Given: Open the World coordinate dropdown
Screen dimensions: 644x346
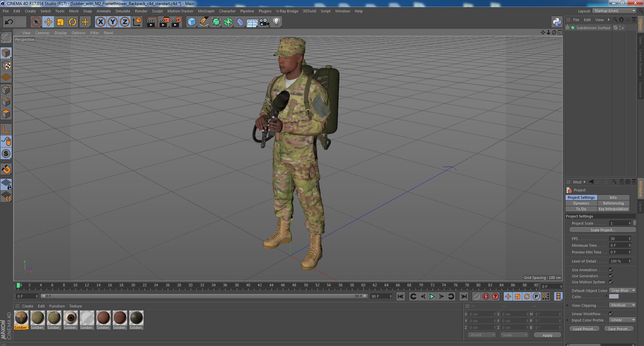Looking at the screenshot, I should (482, 335).
